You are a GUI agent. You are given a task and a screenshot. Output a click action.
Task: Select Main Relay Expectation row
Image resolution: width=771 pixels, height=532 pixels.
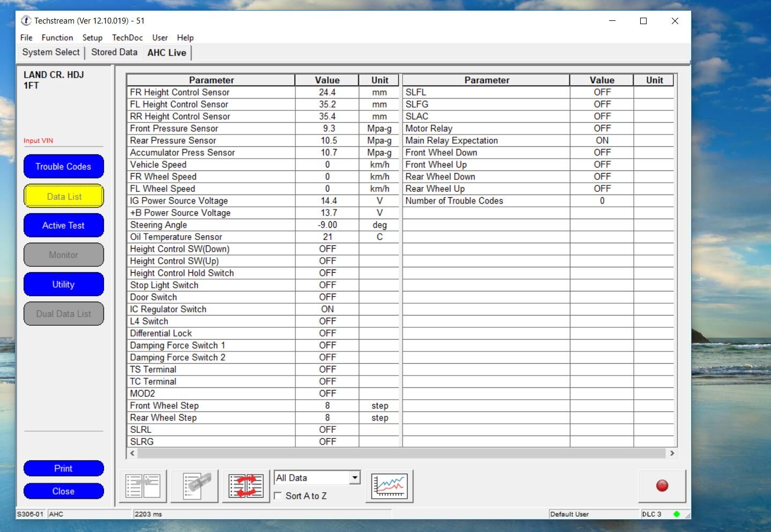(538, 140)
